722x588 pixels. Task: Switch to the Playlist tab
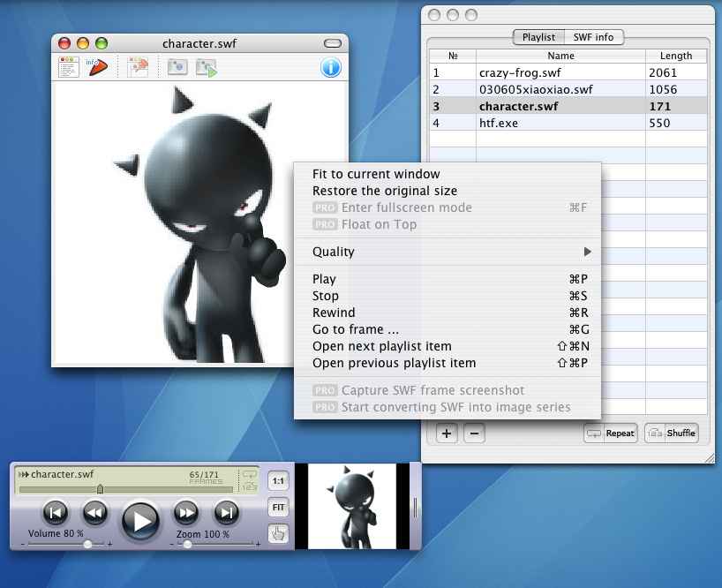pos(538,37)
